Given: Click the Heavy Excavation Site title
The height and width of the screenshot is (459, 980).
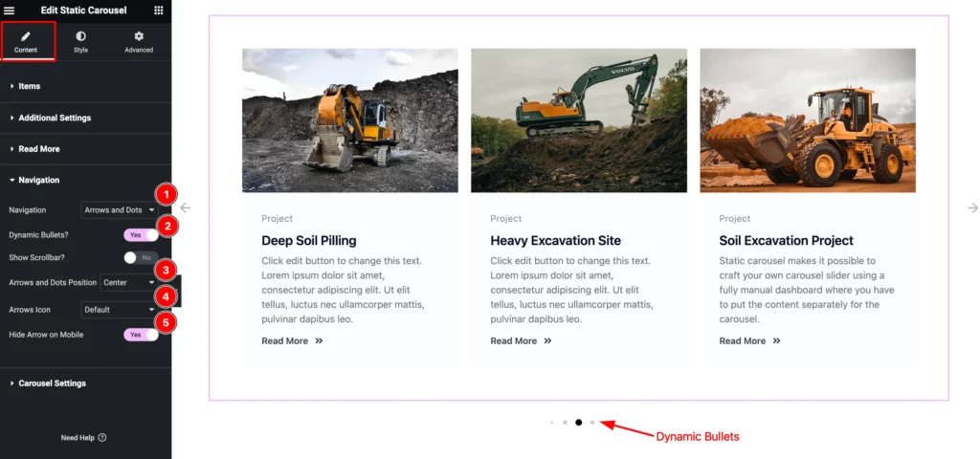Looking at the screenshot, I should pos(556,240).
